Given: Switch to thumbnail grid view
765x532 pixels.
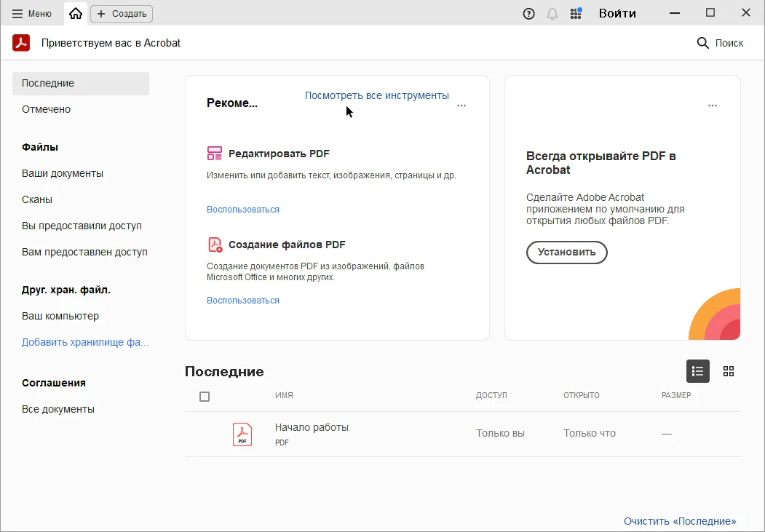Looking at the screenshot, I should 729,371.
